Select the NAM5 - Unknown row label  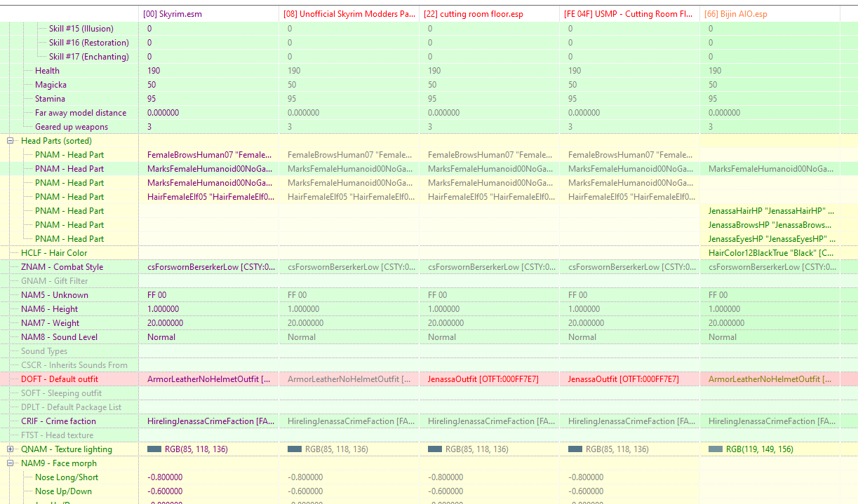coord(55,295)
